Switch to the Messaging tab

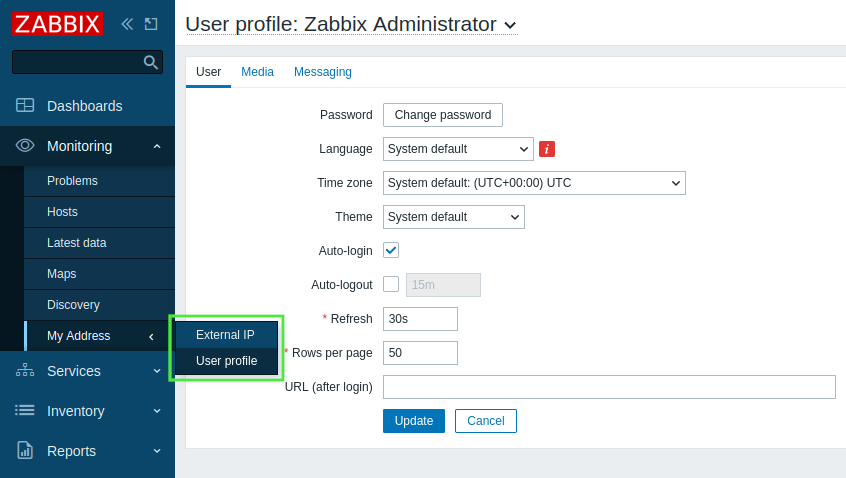(x=323, y=72)
